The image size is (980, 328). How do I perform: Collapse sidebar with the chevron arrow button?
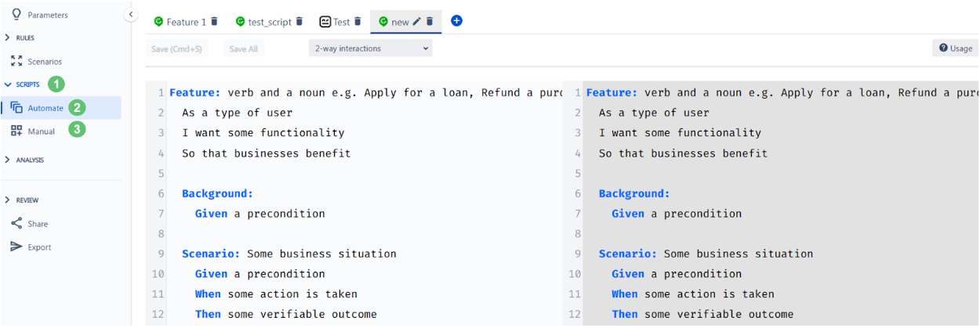click(x=131, y=15)
